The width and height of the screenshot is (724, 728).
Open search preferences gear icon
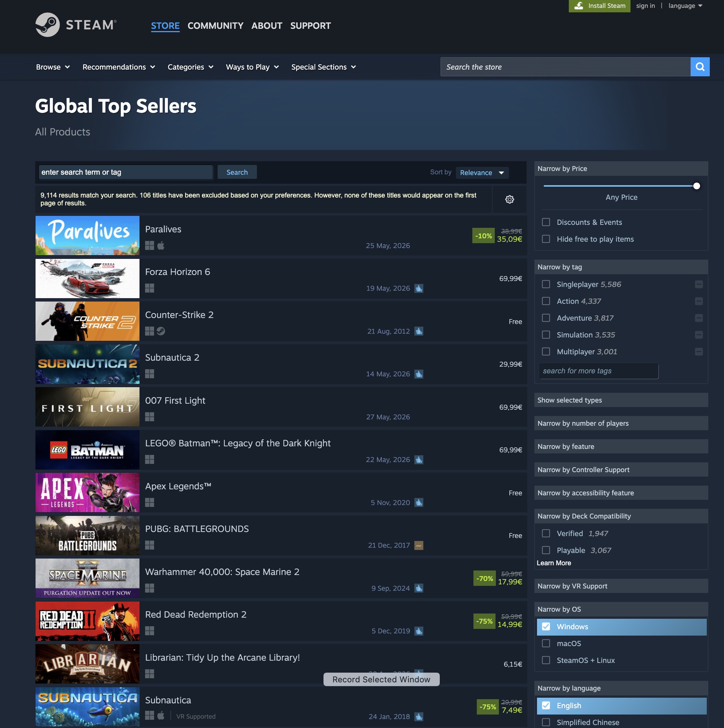(x=509, y=199)
